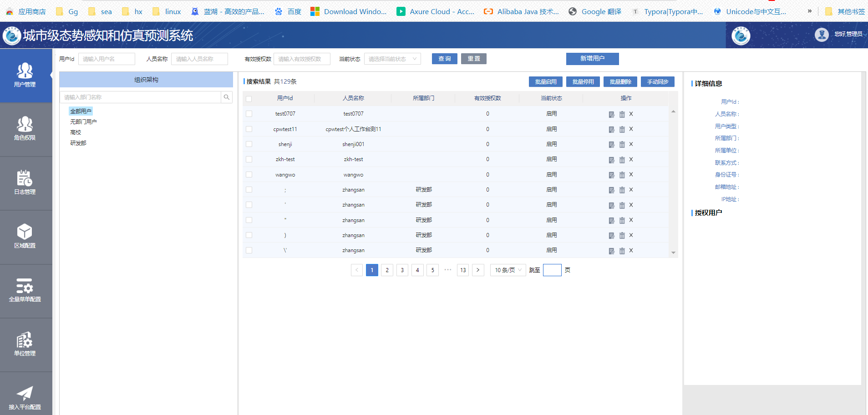The width and height of the screenshot is (868, 415).
Task: Toggle the select-all checkbox in table header
Action: [x=249, y=99]
